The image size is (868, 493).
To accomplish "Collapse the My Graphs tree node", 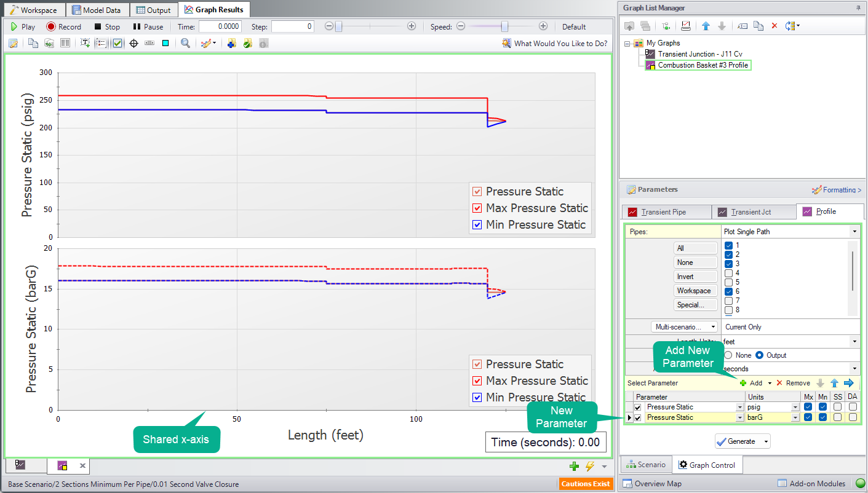I will (627, 43).
